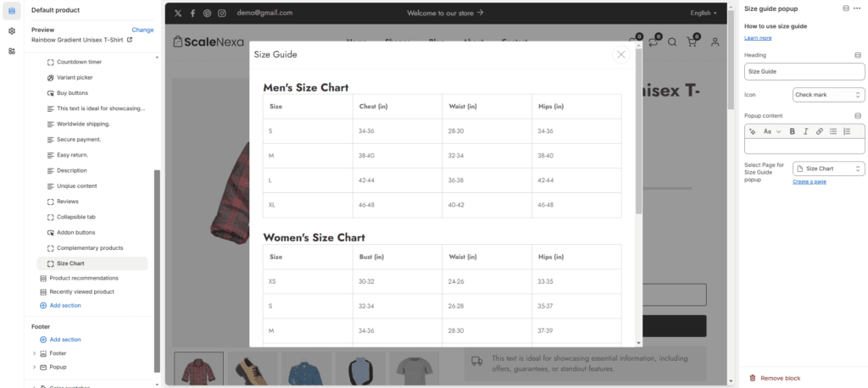
Task: Click dynamic source icon beside Size guide popup title
Action: [845, 8]
